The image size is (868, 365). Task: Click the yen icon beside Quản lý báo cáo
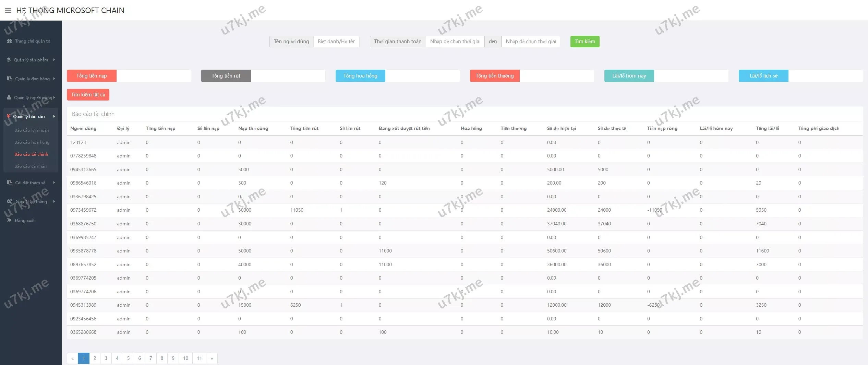(9, 116)
